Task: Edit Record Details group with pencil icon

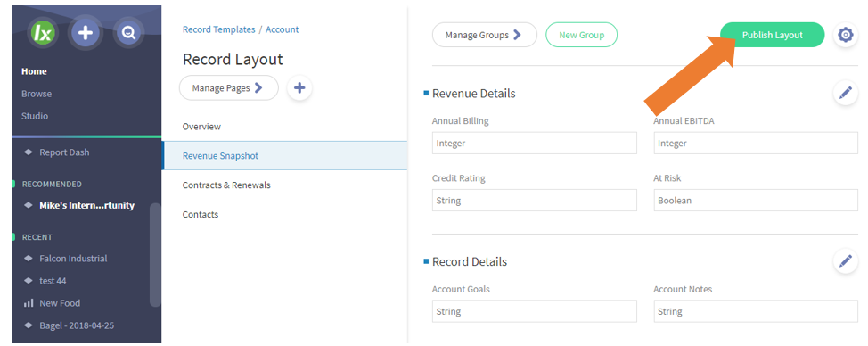Action: point(846,260)
